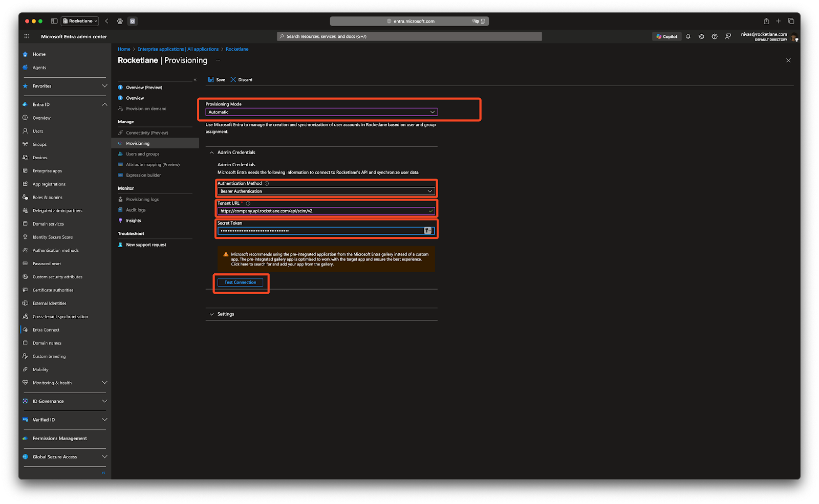Expand Global Secure Access group
Image resolution: width=819 pixels, height=504 pixels.
coord(104,456)
